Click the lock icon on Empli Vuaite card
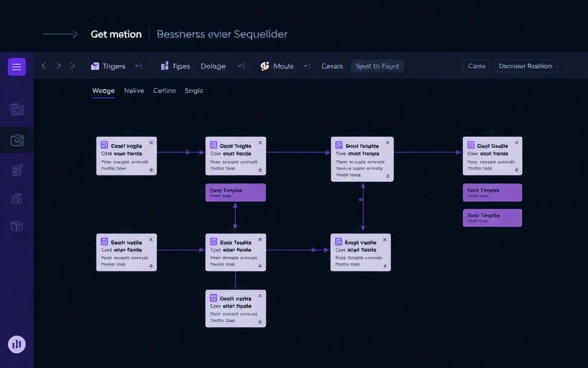This screenshot has width=588, height=368. point(385,266)
